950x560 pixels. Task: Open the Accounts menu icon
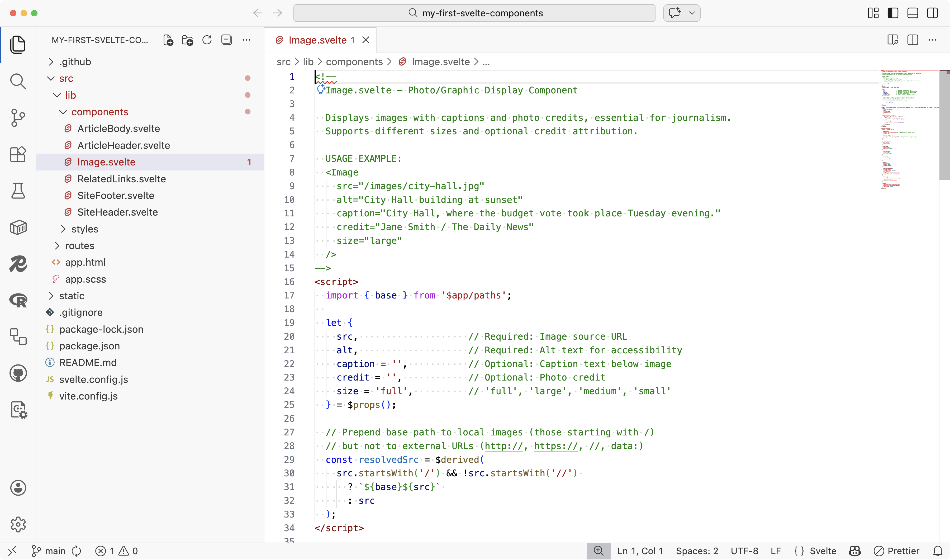pos(18,488)
